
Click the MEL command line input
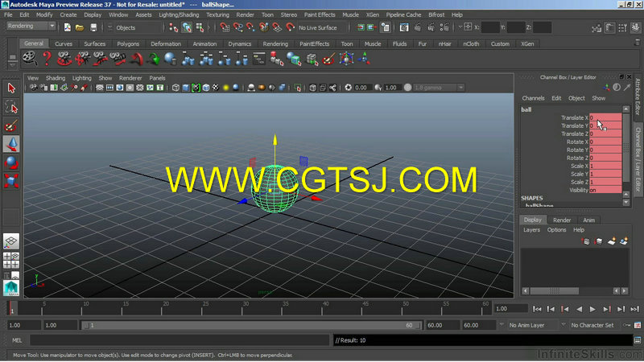[x=180, y=340]
